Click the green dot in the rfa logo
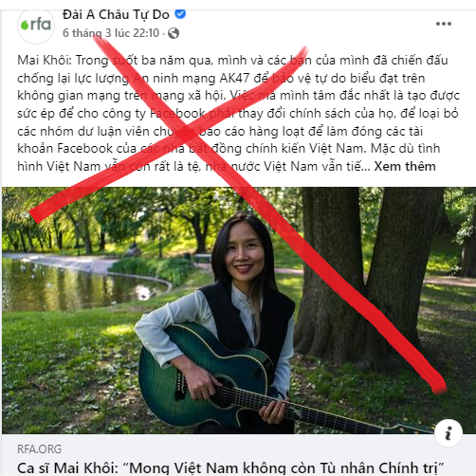The width and height of the screenshot is (476, 476). (x=25, y=26)
